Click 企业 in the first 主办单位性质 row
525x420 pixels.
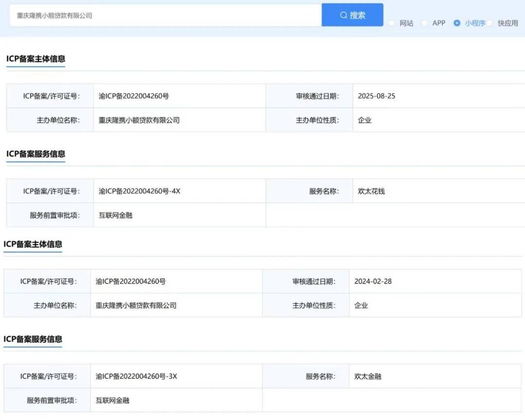pyautogui.click(x=365, y=120)
